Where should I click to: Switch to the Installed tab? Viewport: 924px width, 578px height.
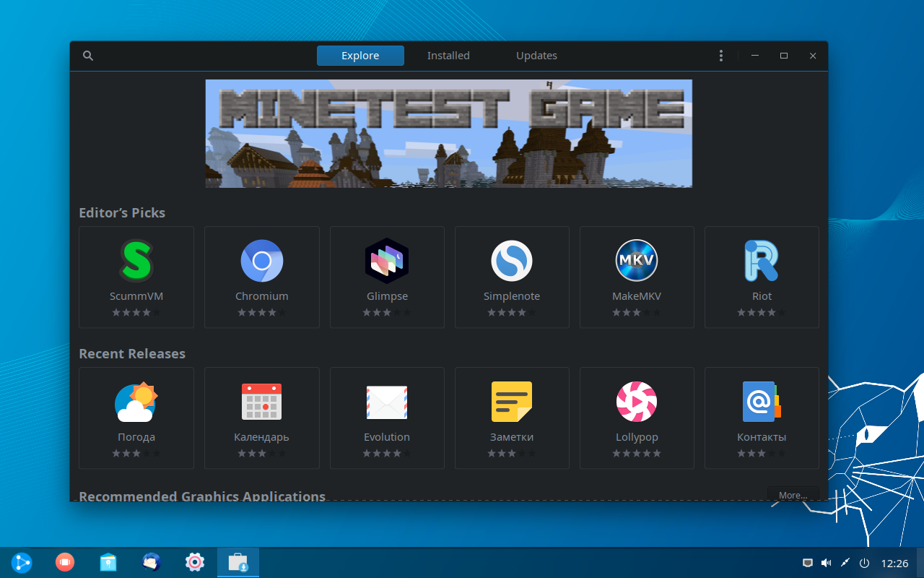coord(448,56)
